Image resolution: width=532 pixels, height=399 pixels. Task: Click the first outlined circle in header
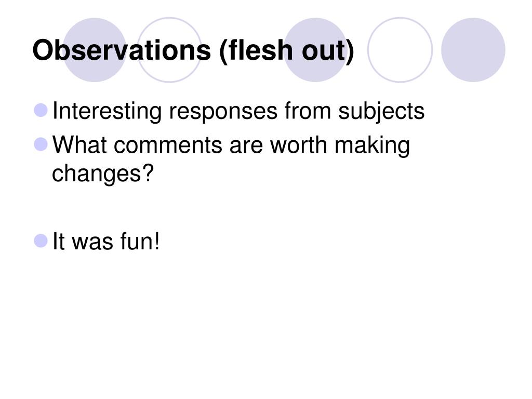click(x=169, y=50)
